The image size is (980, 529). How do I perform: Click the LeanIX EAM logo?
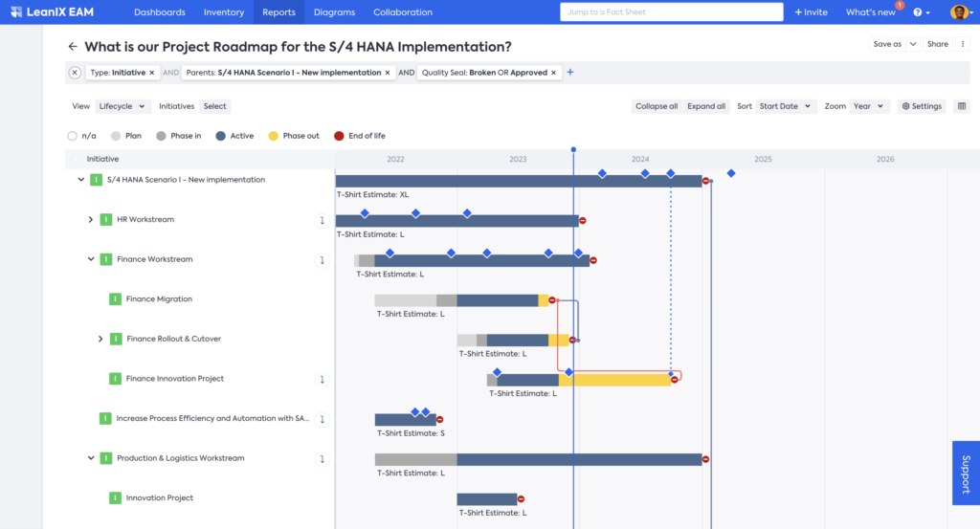pyautogui.click(x=59, y=12)
